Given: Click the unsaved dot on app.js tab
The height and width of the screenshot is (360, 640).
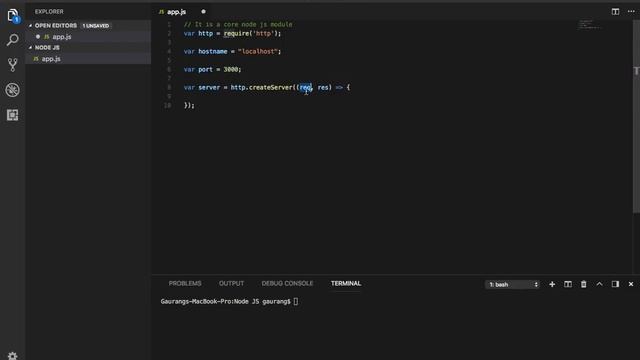Looking at the screenshot, I should point(203,11).
